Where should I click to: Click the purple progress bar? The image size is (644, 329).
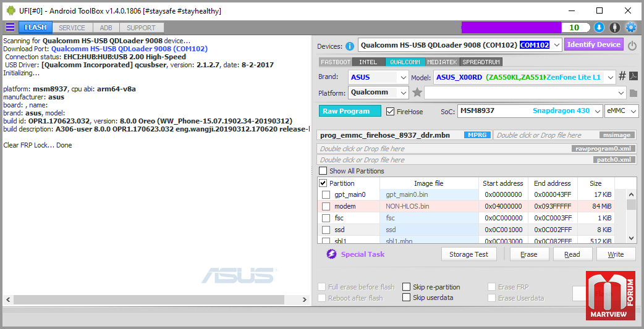pos(511,28)
